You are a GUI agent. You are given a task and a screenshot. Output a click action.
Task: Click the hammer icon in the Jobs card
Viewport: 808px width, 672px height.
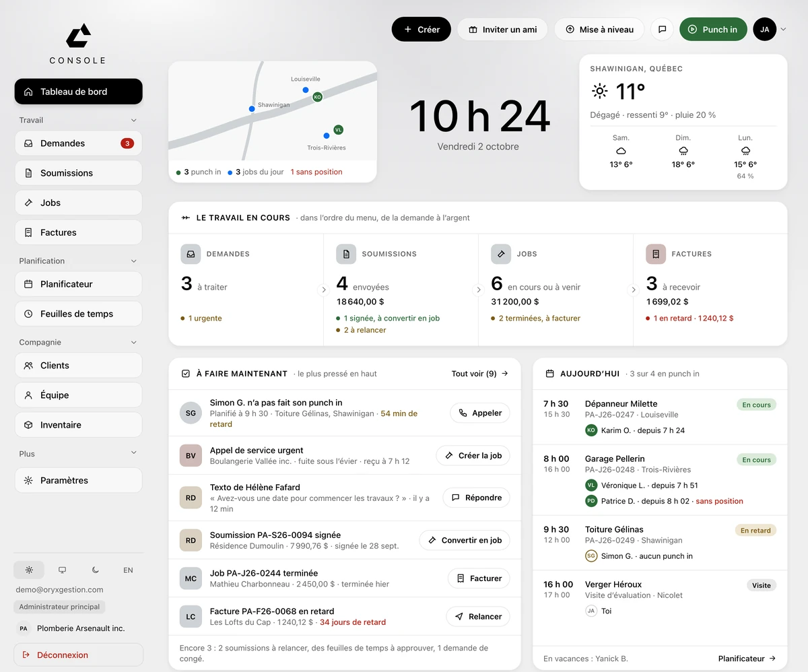[501, 254]
